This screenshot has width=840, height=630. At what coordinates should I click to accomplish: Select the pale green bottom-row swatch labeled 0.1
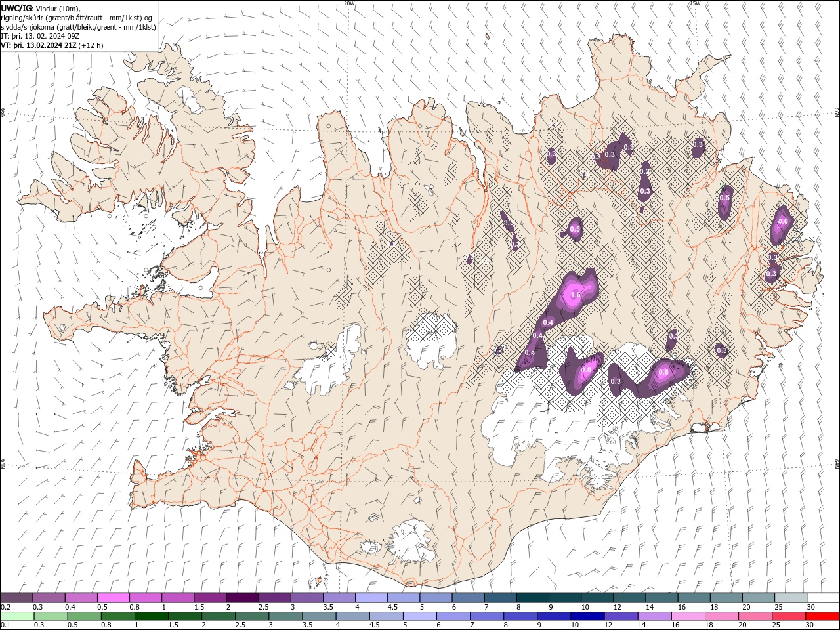(17, 616)
